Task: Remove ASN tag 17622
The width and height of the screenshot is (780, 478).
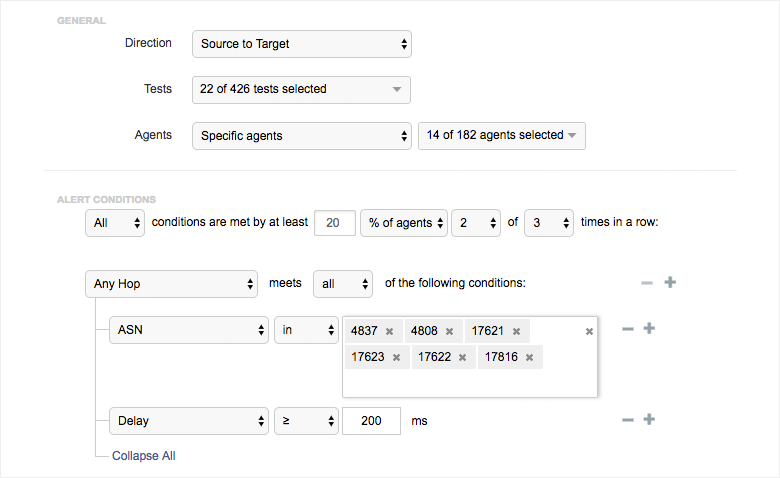Action: [462, 357]
